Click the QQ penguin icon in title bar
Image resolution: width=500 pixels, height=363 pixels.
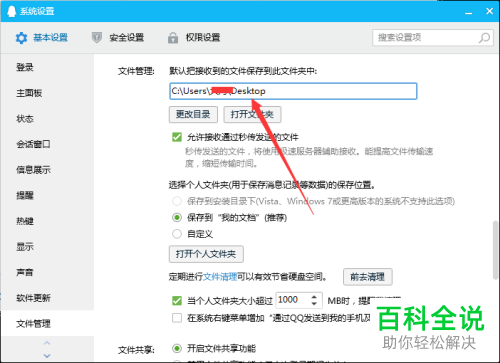pyautogui.click(x=11, y=11)
